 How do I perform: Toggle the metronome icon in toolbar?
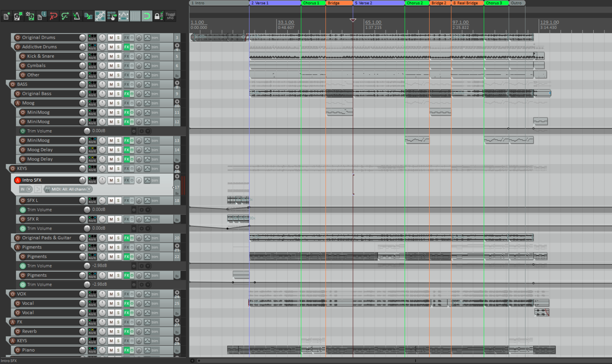point(76,16)
